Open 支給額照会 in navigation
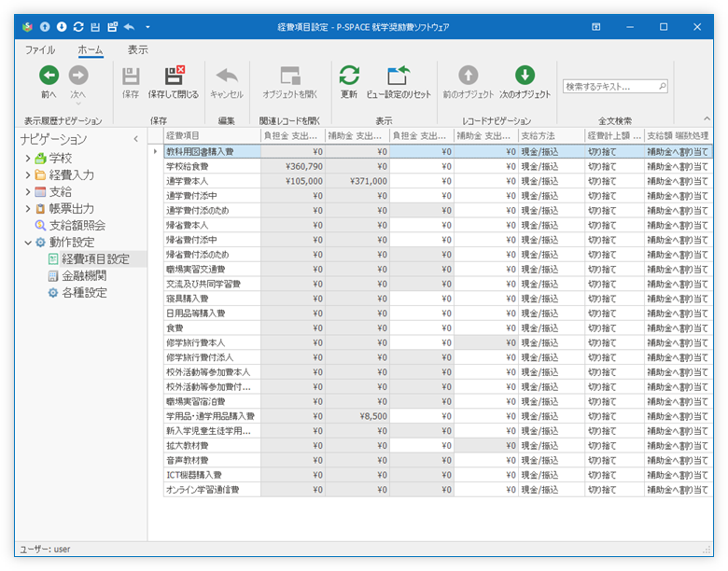The height and width of the screenshot is (571, 728). [x=77, y=226]
